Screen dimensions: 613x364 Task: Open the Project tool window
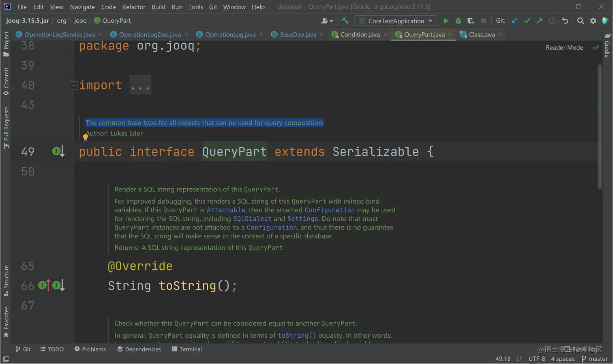point(6,44)
